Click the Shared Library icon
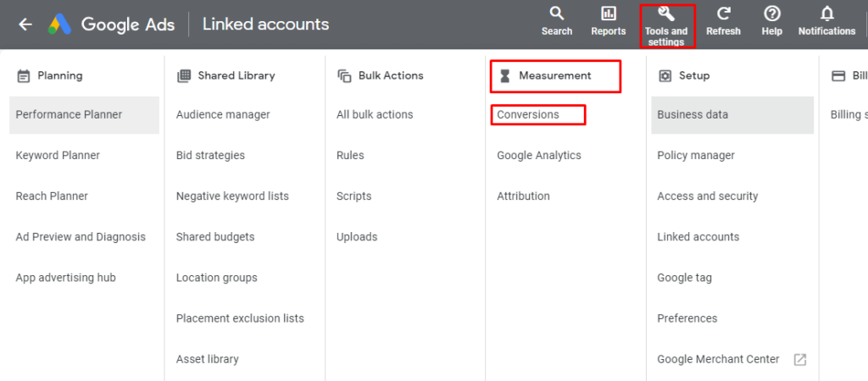The height and width of the screenshot is (381, 868). (183, 75)
